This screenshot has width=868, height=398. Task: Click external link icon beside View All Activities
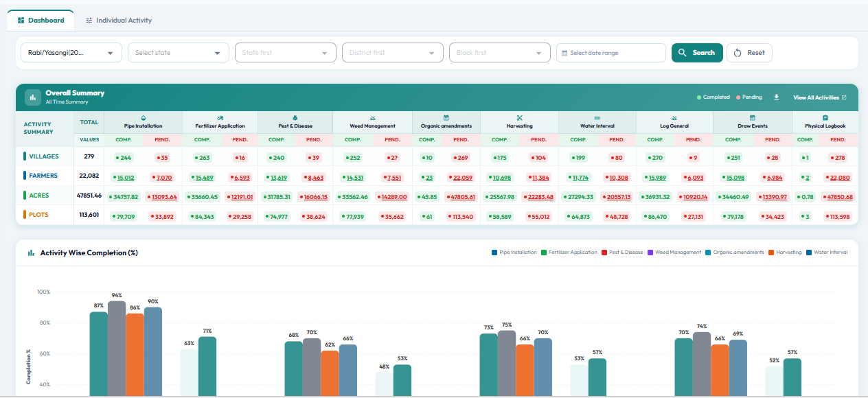(x=844, y=97)
